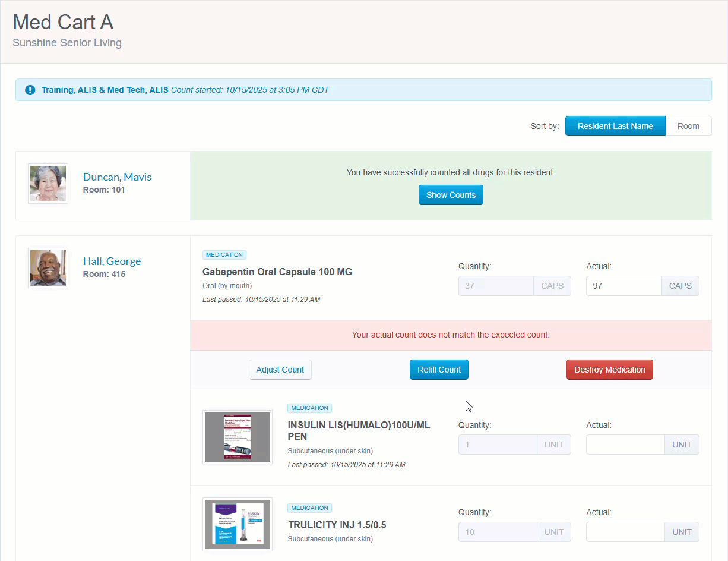The image size is (728, 561).
Task: Click the Gabapentin Quantity field showing 37
Action: tap(496, 286)
